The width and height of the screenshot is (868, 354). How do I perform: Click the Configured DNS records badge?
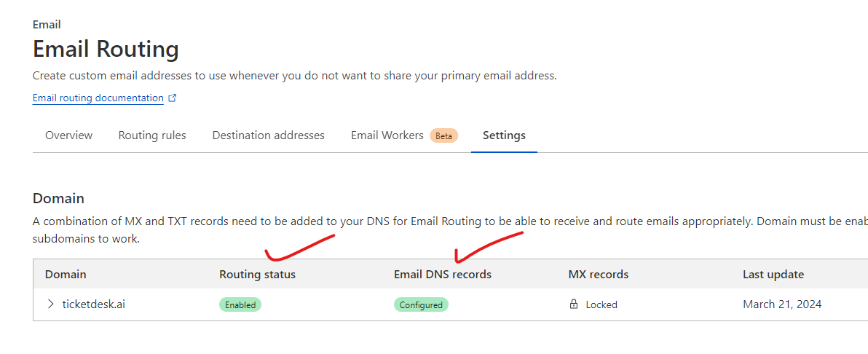click(x=421, y=304)
